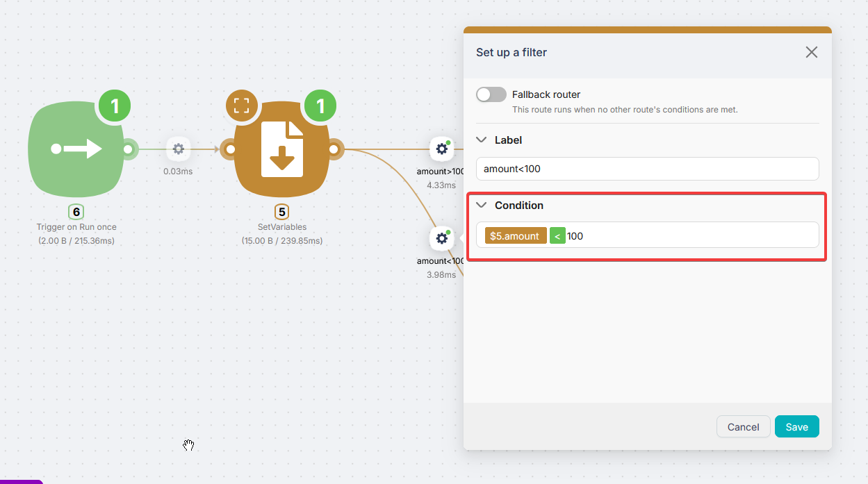Viewport: 868px width, 484px height.
Task: Open the amount>100 route filter gear
Action: pos(441,149)
